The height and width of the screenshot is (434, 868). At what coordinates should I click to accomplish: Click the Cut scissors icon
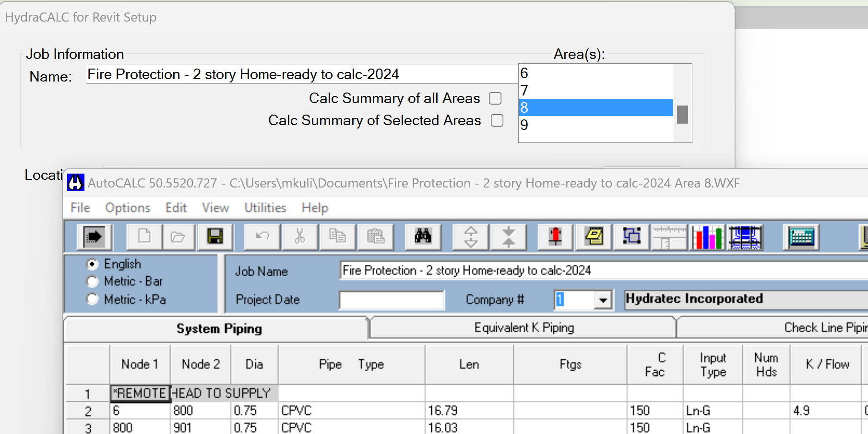tap(300, 236)
